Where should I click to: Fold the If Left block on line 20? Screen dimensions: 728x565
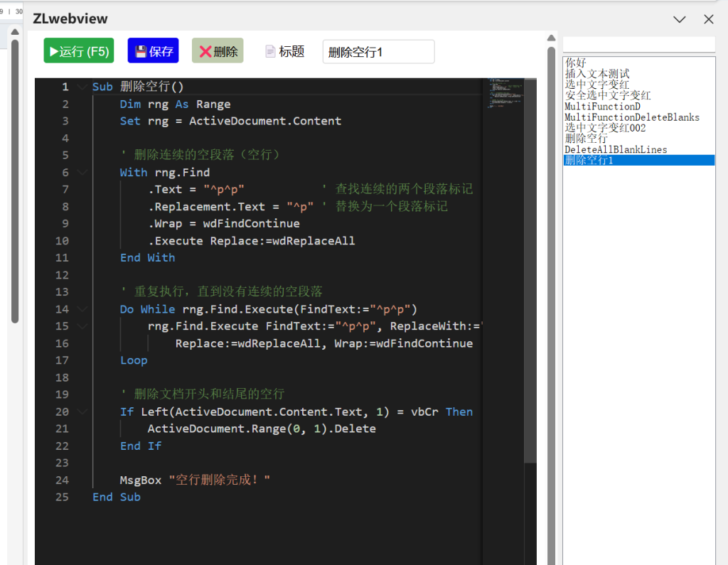82,412
